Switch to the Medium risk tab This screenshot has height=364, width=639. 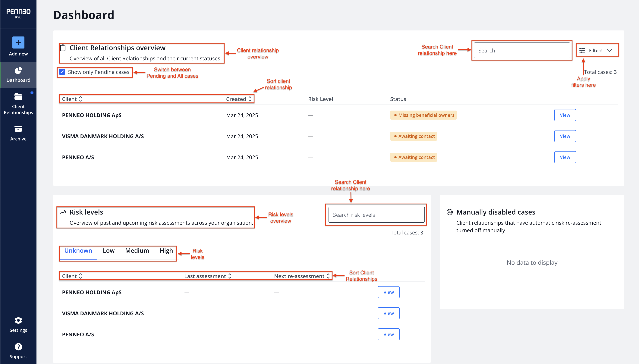(137, 251)
